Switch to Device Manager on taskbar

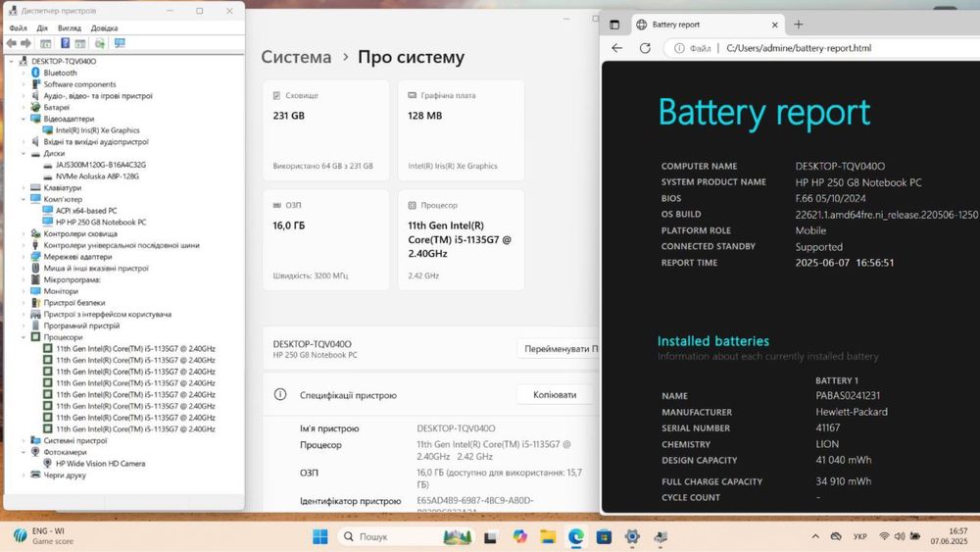point(661,536)
